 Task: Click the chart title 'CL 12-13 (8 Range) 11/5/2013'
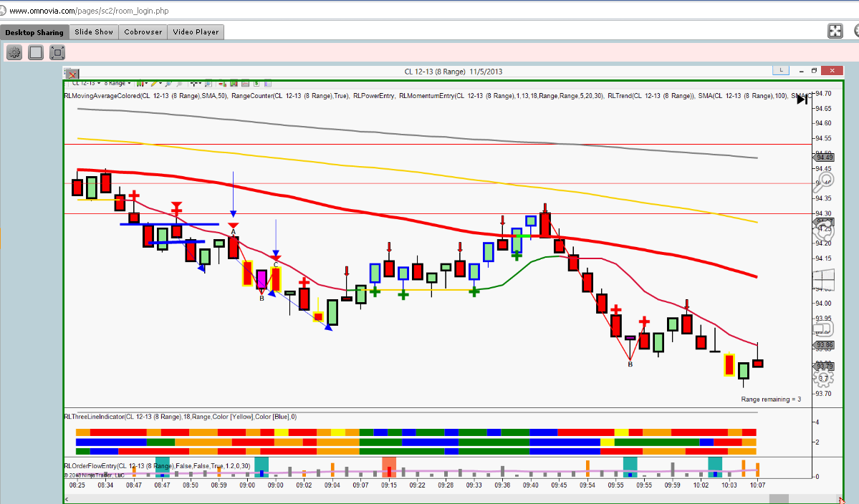453,72
